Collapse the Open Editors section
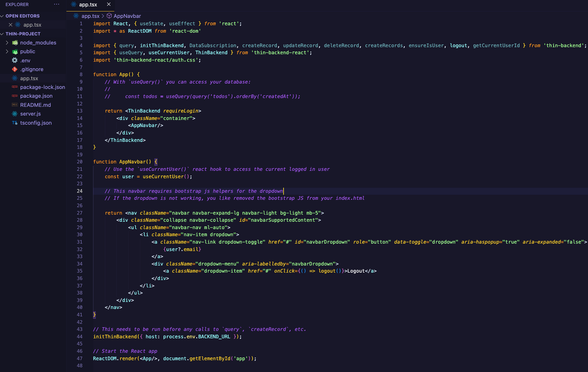588x372 pixels. (3, 16)
